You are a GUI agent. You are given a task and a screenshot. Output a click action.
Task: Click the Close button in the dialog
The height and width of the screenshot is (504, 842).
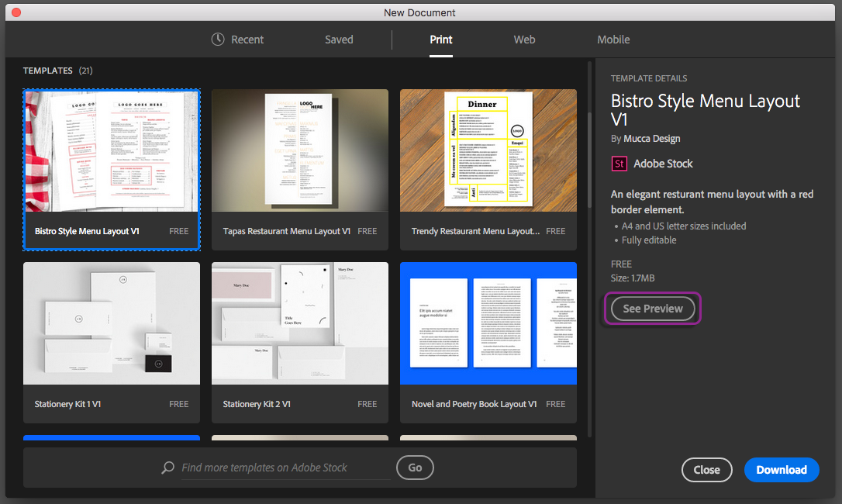(706, 470)
